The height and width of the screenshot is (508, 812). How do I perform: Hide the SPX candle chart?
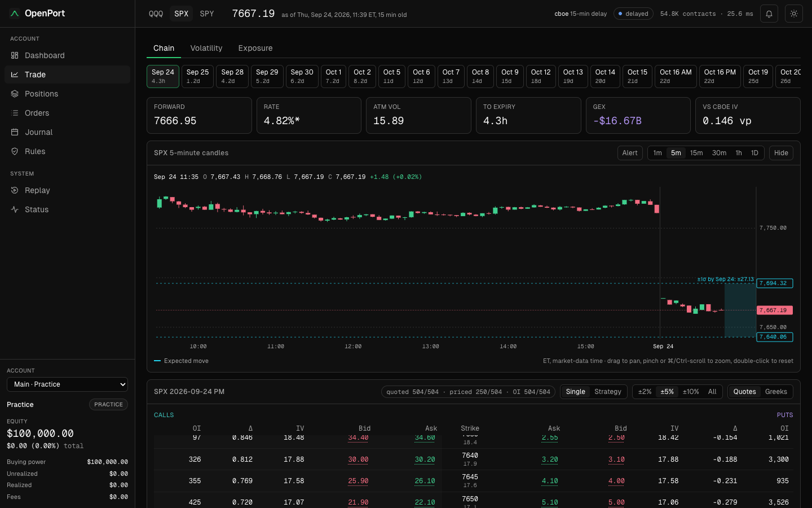tap(781, 153)
